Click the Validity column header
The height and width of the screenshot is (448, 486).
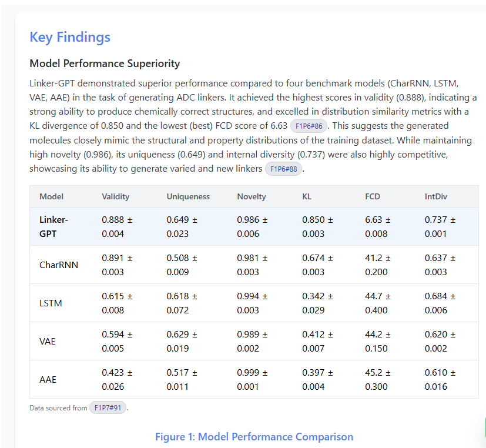coord(115,196)
